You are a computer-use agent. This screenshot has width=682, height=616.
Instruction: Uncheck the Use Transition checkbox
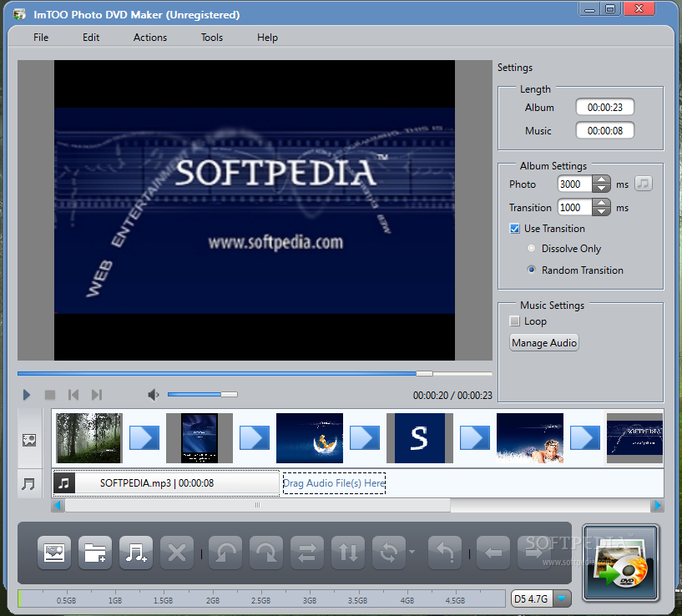[514, 229]
